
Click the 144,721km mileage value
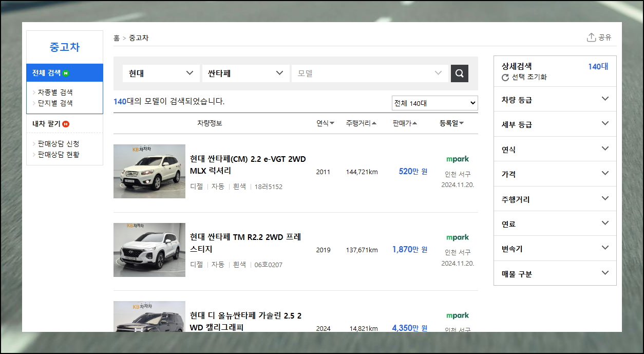coord(362,172)
